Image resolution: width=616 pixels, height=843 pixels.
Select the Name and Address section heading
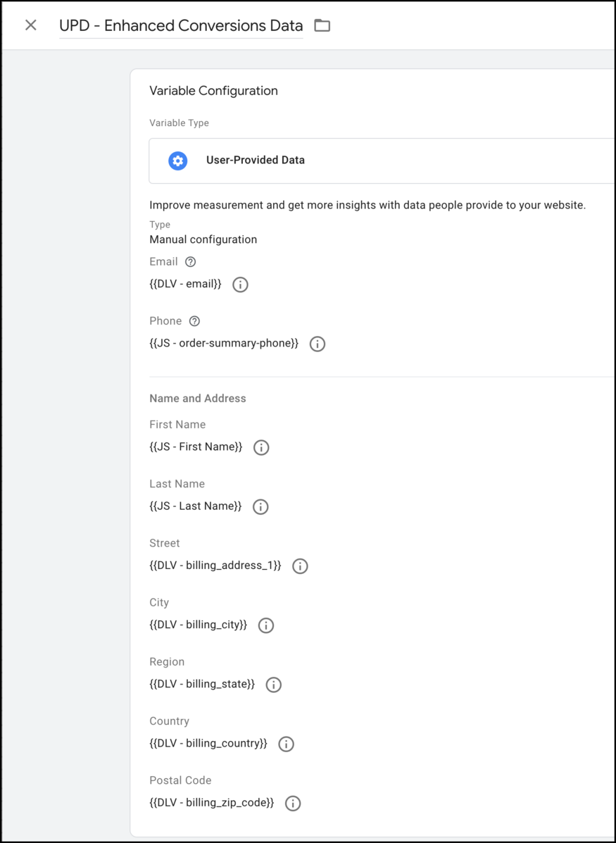pyautogui.click(x=198, y=399)
